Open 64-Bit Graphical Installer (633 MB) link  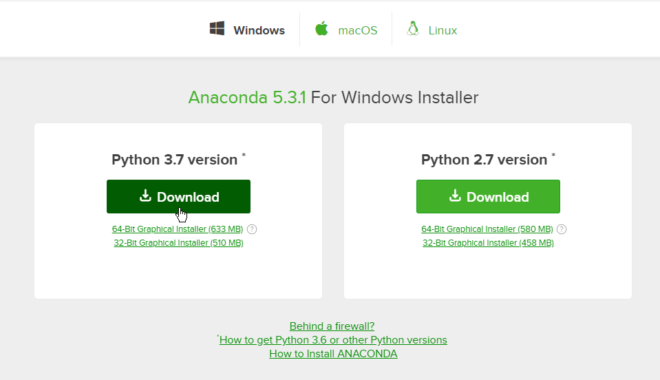coord(177,229)
